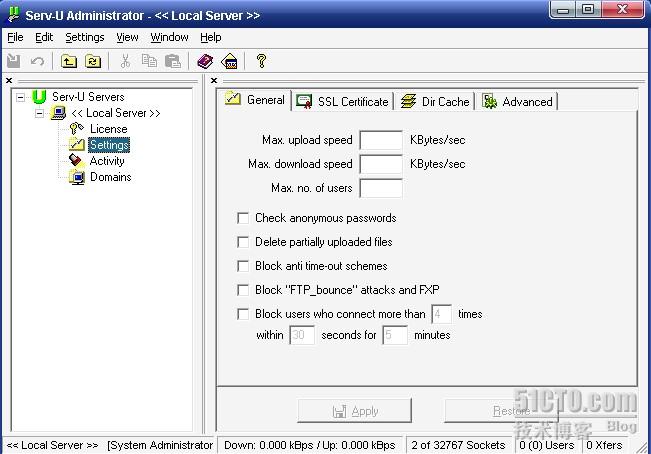
Task: Focus the Max. no. of users field
Action: (381, 188)
